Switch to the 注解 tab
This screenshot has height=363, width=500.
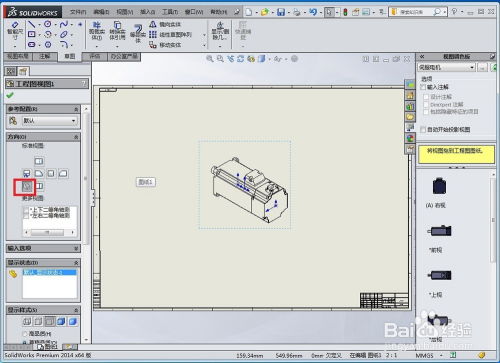tap(44, 56)
